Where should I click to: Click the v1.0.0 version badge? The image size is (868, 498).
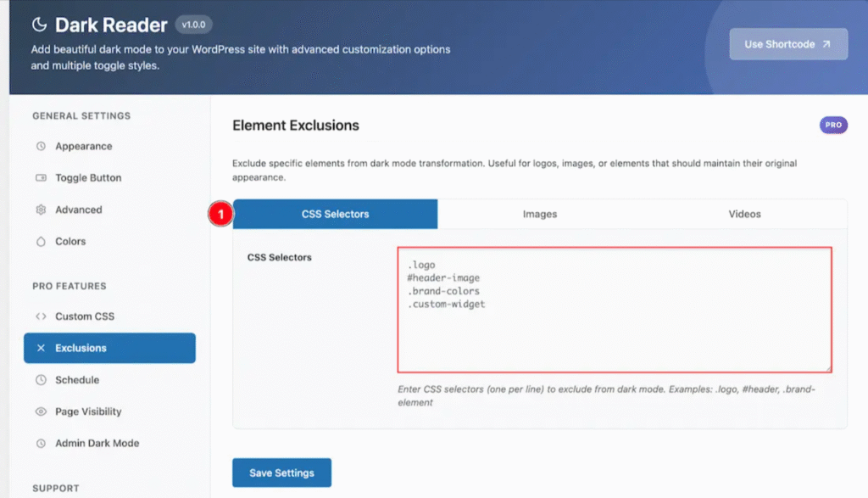(x=194, y=25)
